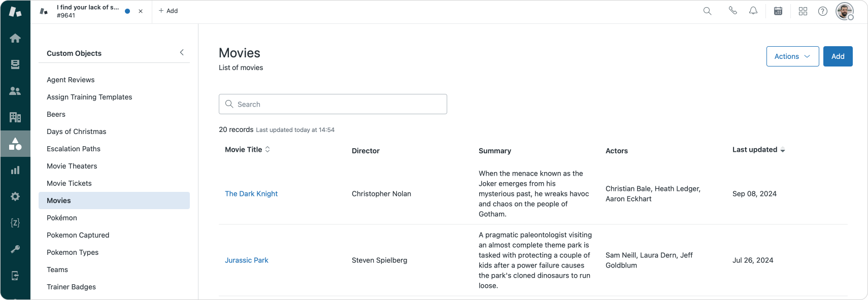Open the products grid icon

[803, 11]
